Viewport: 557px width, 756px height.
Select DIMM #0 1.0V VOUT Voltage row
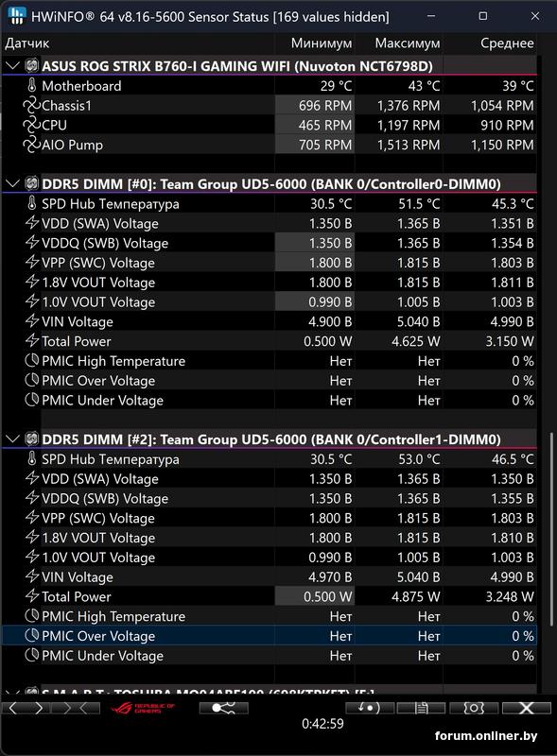270,301
